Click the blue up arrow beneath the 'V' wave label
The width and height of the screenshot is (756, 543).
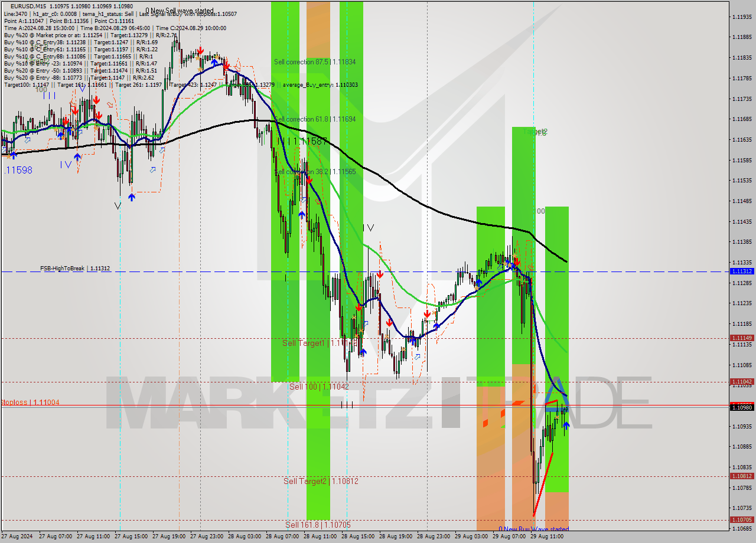tap(131, 197)
